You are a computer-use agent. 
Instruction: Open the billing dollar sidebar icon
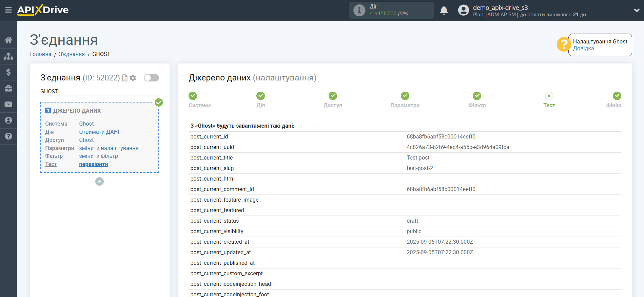pos(8,72)
